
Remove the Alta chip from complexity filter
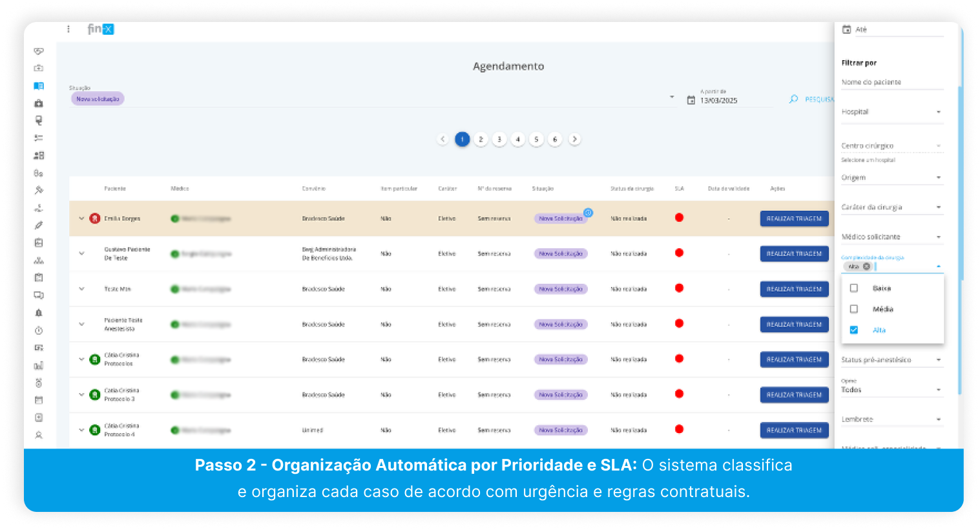pos(866,266)
